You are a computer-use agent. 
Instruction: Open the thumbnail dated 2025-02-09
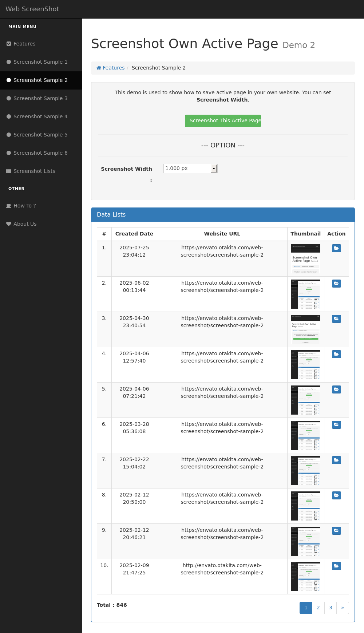[x=306, y=577]
